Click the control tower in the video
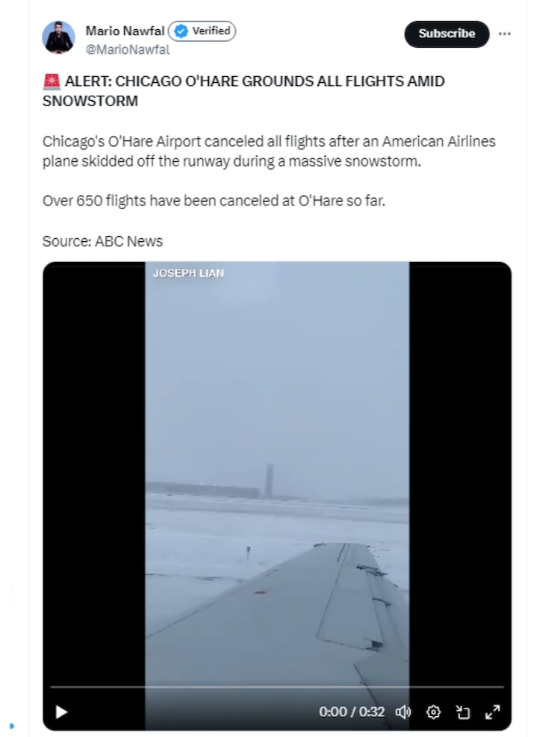 tap(269, 480)
